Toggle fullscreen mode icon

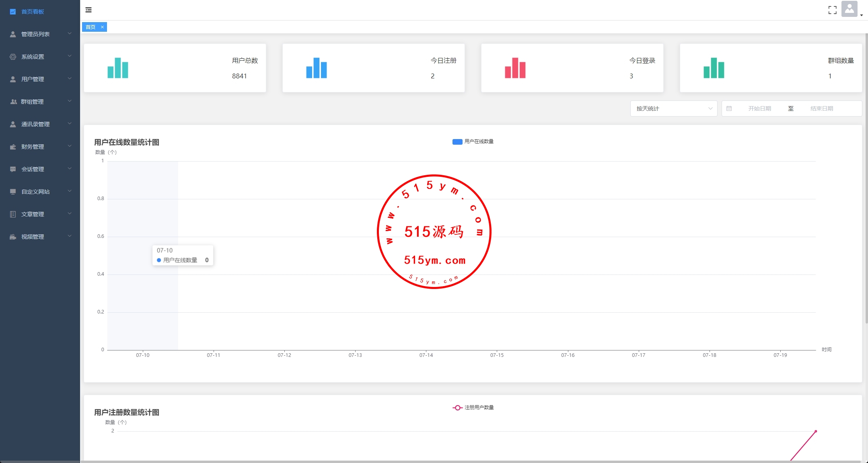click(x=832, y=10)
